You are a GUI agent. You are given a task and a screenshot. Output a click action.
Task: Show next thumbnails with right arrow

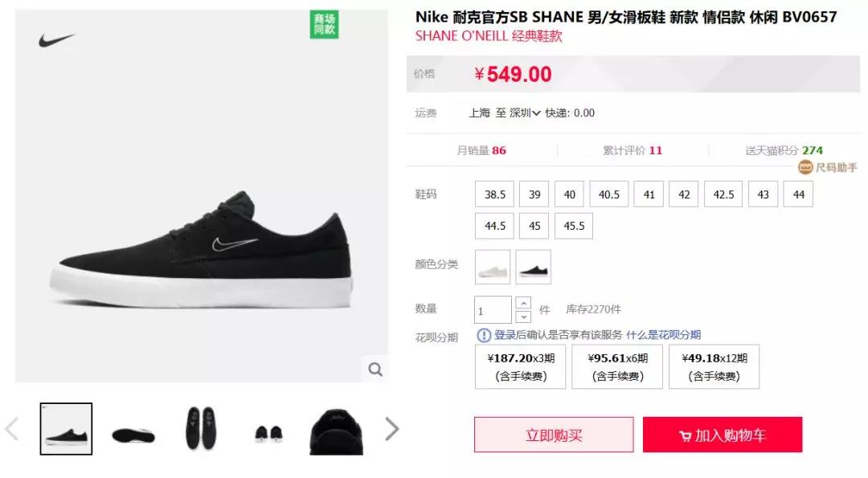coord(391,429)
